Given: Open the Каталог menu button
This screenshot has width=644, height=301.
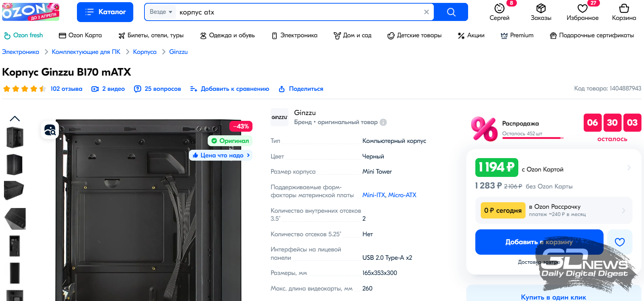Looking at the screenshot, I should tap(105, 12).
